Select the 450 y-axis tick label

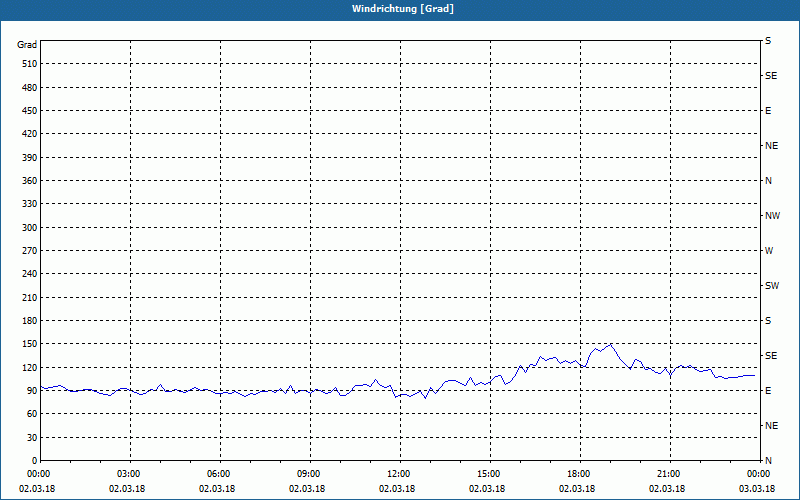tap(30, 111)
